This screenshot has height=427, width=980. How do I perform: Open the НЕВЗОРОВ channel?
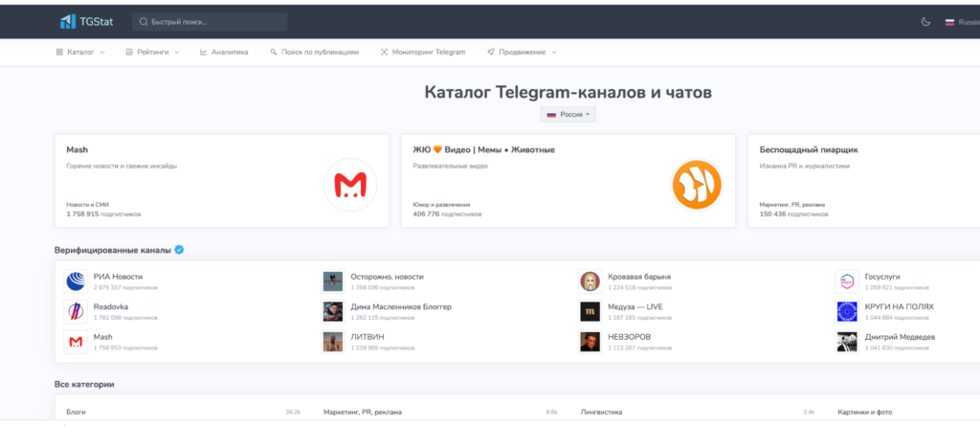click(630, 336)
